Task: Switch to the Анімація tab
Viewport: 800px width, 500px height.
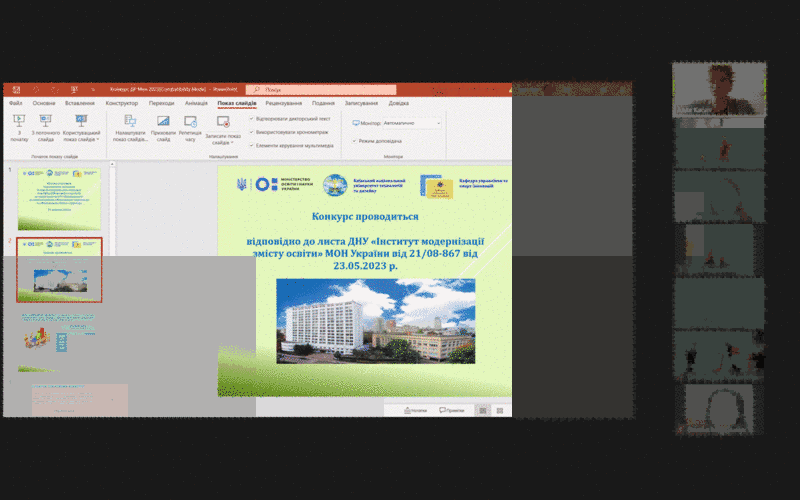Action: pos(196,103)
